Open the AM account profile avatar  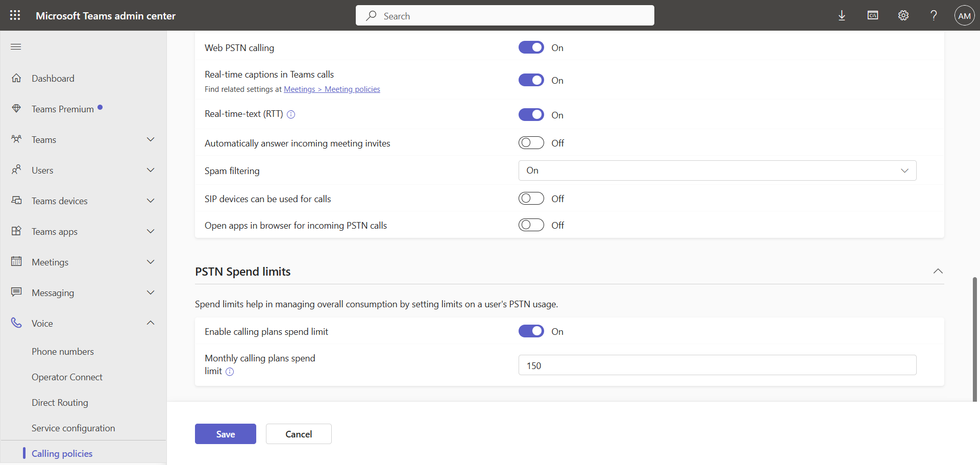coord(964,15)
